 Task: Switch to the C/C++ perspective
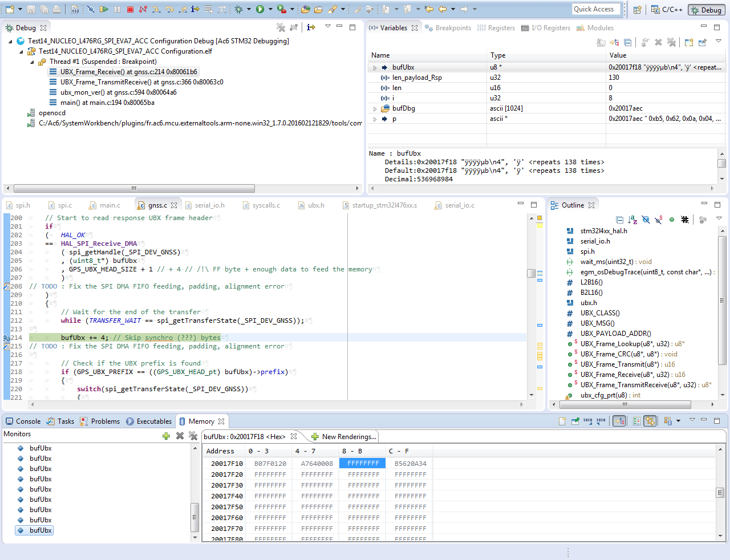(667, 10)
